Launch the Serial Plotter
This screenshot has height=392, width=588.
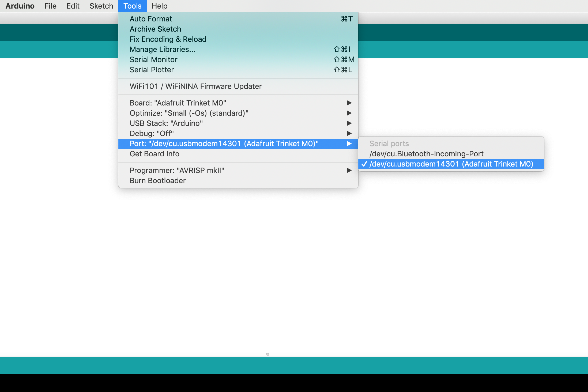(152, 70)
